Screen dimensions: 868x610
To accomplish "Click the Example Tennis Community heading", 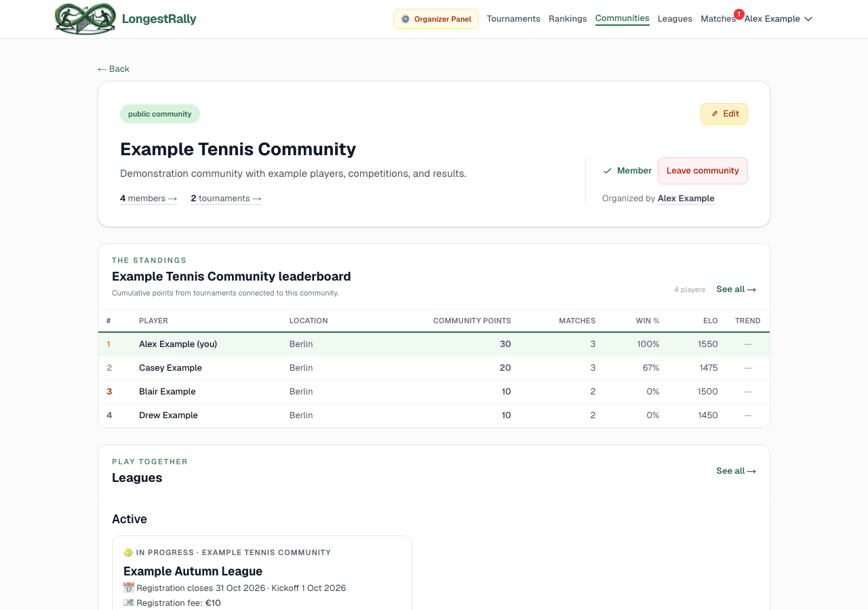I will (238, 149).
